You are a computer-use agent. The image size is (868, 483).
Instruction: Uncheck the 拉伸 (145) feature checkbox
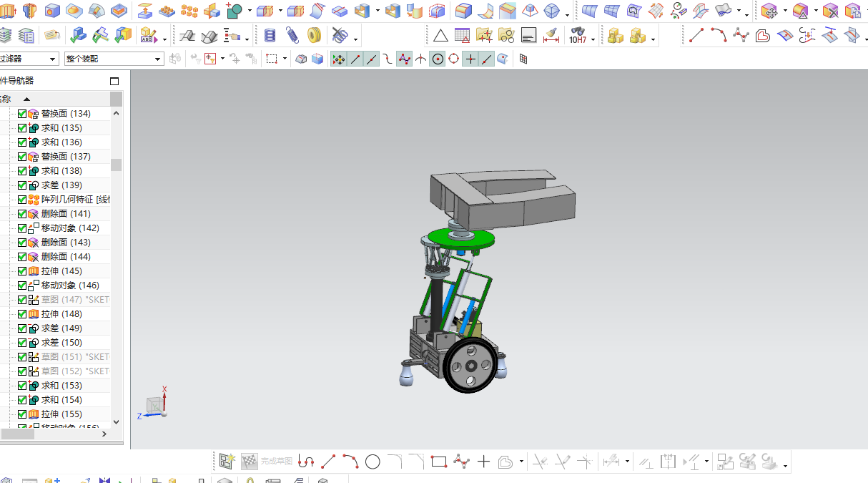[22, 271]
